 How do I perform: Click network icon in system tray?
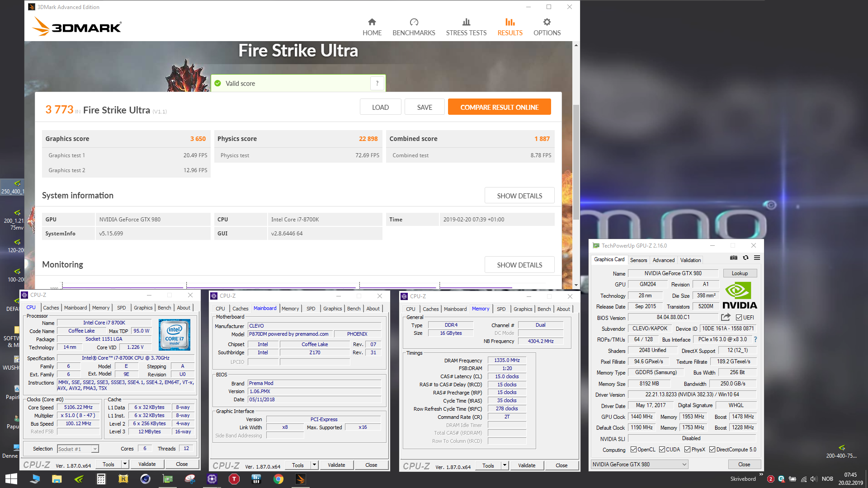tap(804, 479)
